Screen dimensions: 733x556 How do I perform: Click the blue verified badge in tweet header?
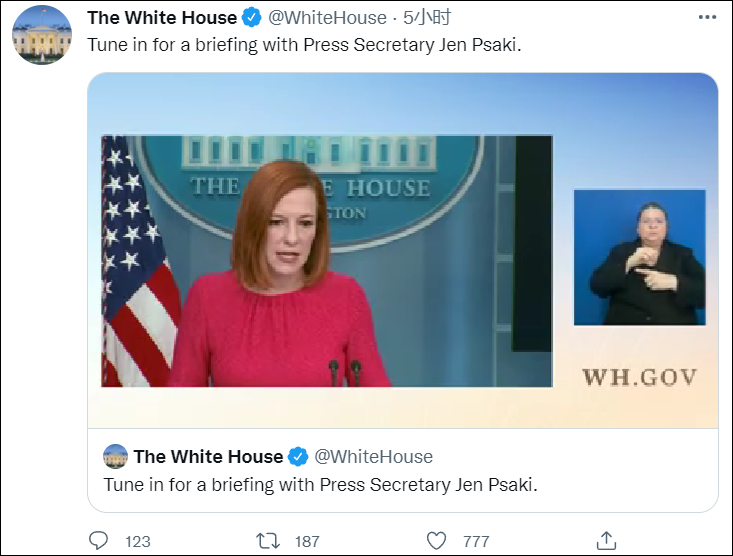point(252,18)
